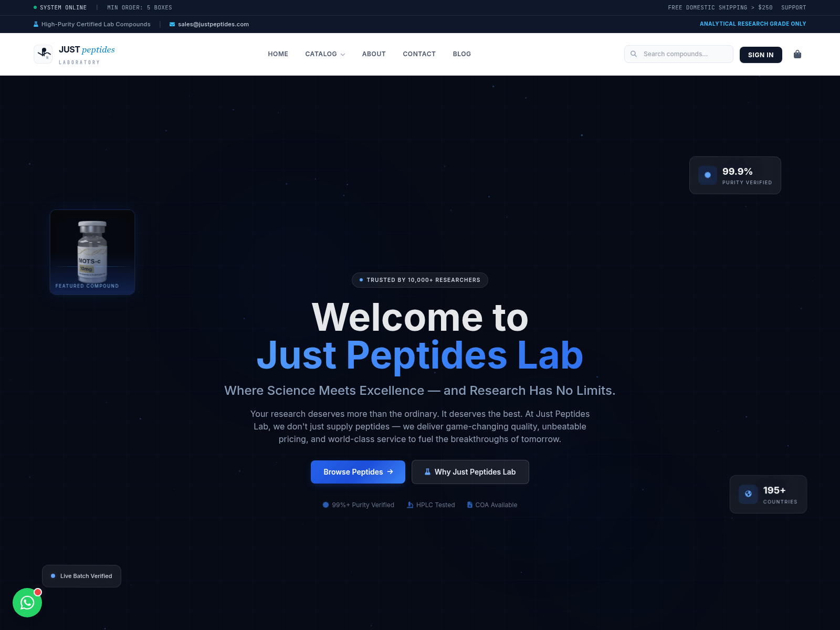Click the search magnifier icon
Image resolution: width=840 pixels, height=630 pixels.
[634, 54]
